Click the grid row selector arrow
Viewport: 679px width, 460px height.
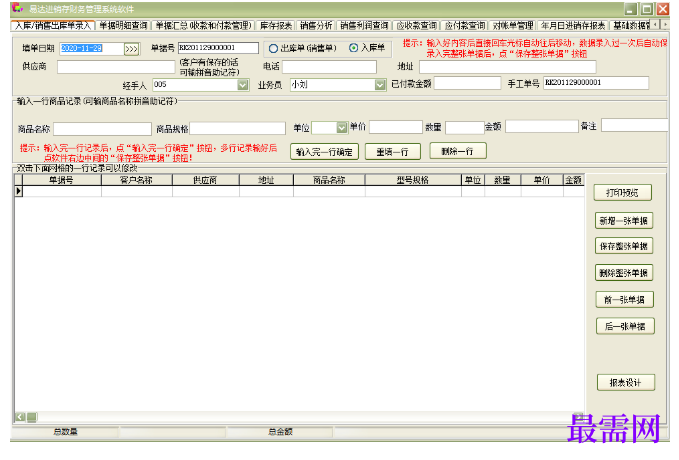click(x=19, y=191)
